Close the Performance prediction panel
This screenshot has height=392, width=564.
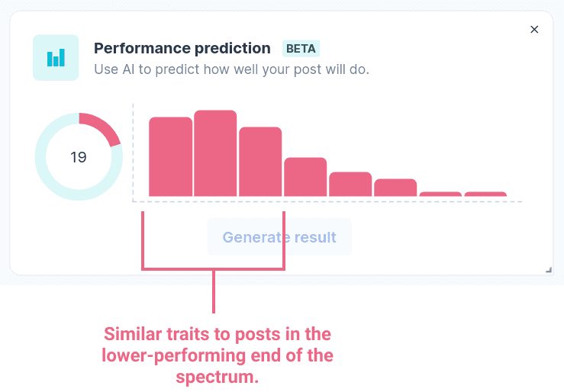pyautogui.click(x=534, y=30)
